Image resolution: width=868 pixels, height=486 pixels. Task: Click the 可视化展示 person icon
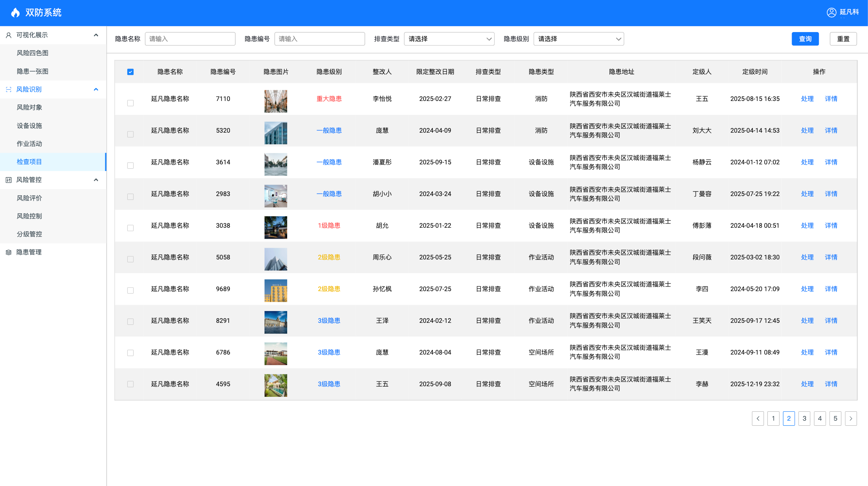9,35
